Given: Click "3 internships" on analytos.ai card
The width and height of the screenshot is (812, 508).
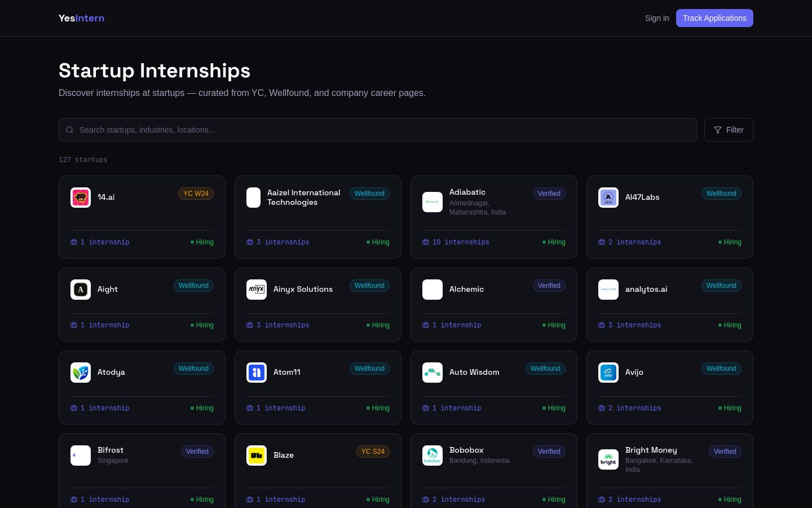Looking at the screenshot, I should click(x=635, y=325).
